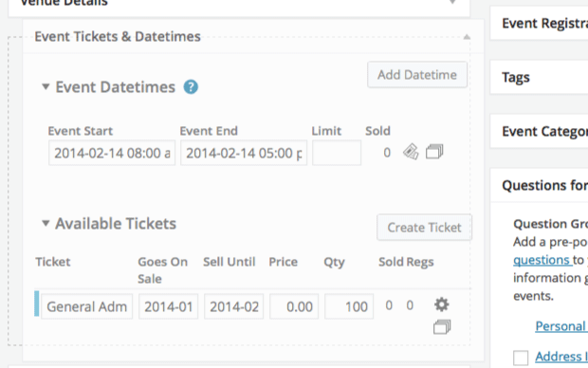Image resolution: width=588 pixels, height=368 pixels.
Task: Click the Add Datetime button
Action: point(417,75)
